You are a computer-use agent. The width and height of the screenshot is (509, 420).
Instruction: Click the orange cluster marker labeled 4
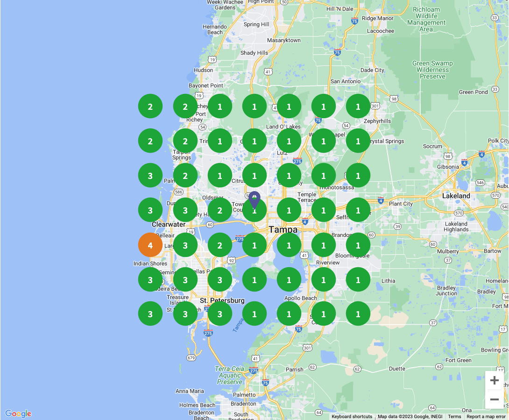pyautogui.click(x=150, y=245)
